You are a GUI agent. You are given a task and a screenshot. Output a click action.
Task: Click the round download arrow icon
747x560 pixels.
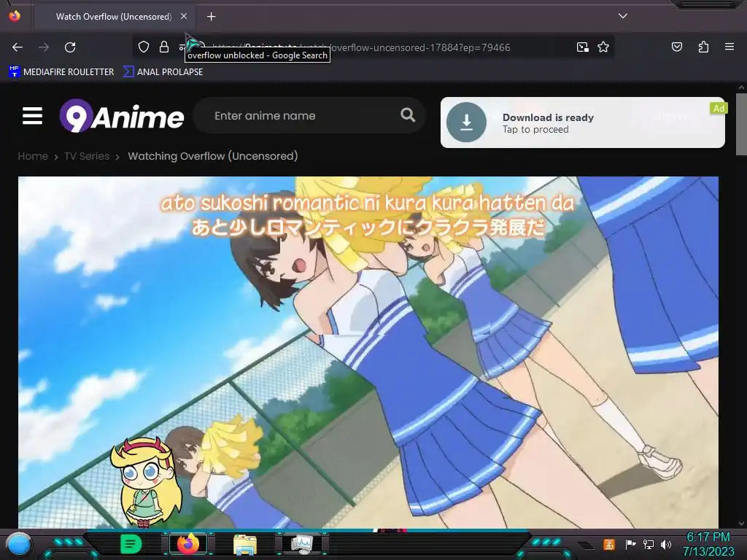point(466,122)
